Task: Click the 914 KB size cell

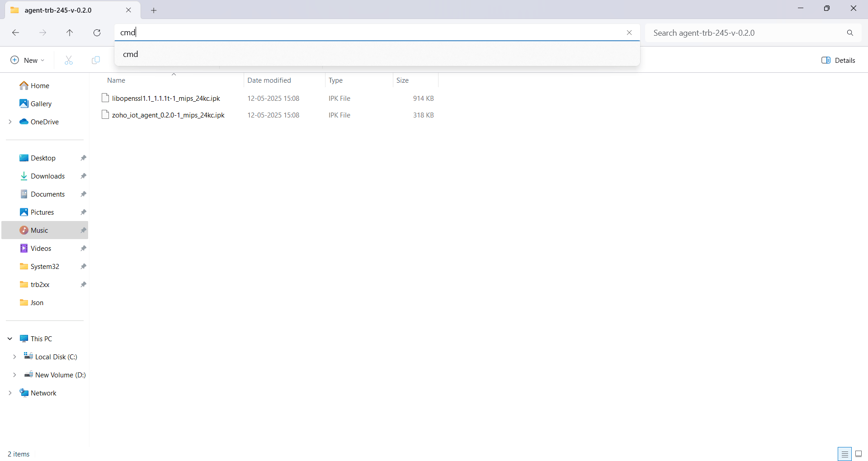Action: 423,98
